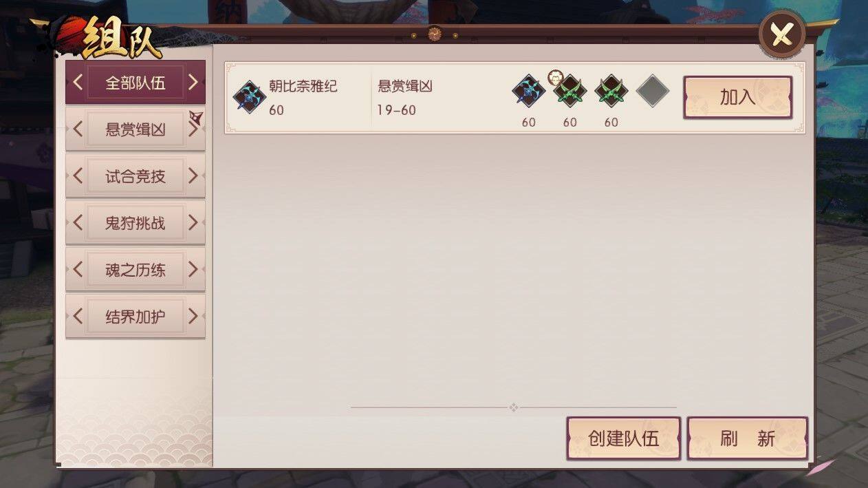This screenshot has height=488, width=868.
Task: Join the team with 加入 button
Action: click(737, 97)
